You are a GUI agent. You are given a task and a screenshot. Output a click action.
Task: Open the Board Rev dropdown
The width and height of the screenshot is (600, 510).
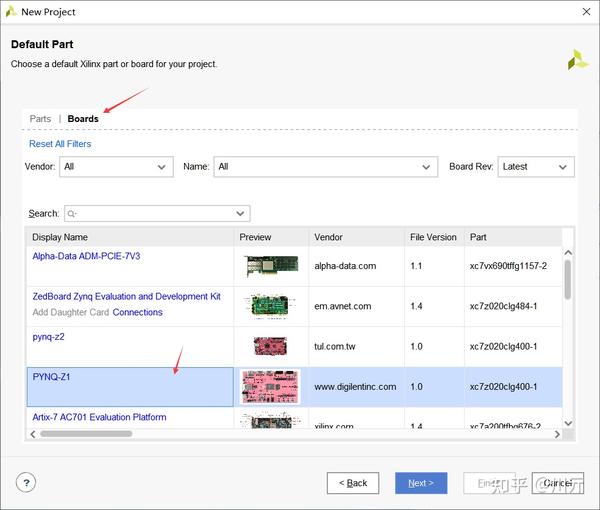click(535, 167)
